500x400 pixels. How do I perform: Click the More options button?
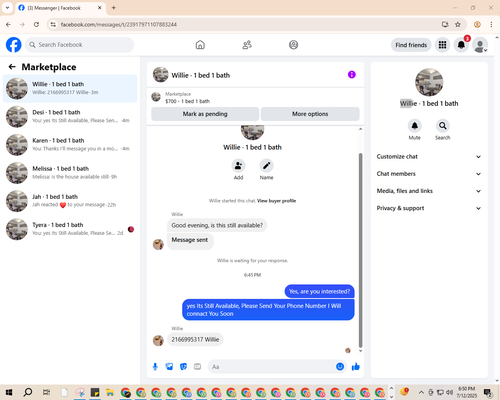(x=310, y=114)
